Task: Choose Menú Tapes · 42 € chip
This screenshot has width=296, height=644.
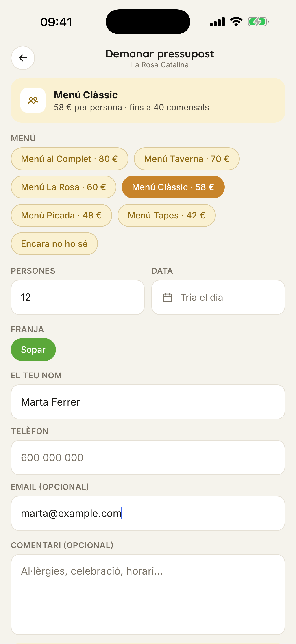Action: pyautogui.click(x=166, y=216)
